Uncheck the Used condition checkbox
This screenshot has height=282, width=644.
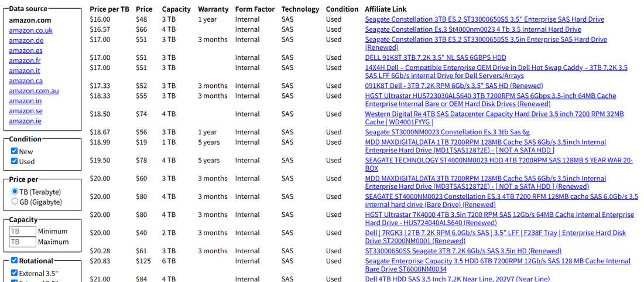(x=15, y=161)
